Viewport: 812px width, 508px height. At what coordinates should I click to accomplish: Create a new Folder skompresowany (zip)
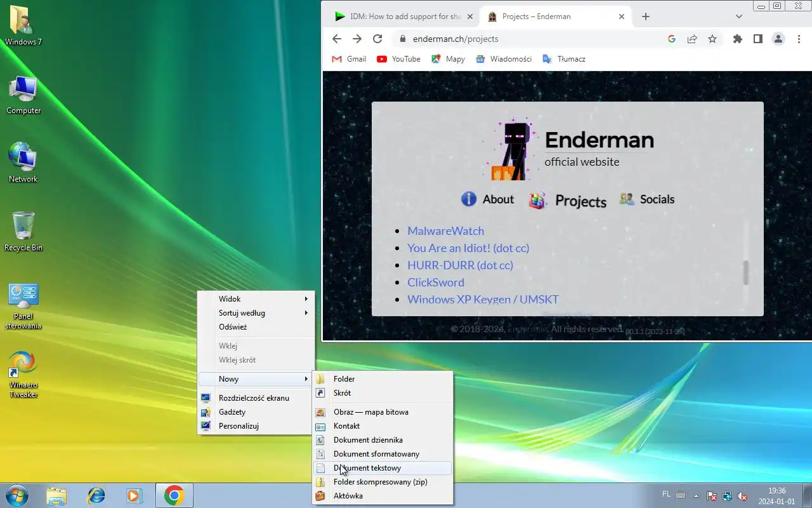tap(383, 481)
